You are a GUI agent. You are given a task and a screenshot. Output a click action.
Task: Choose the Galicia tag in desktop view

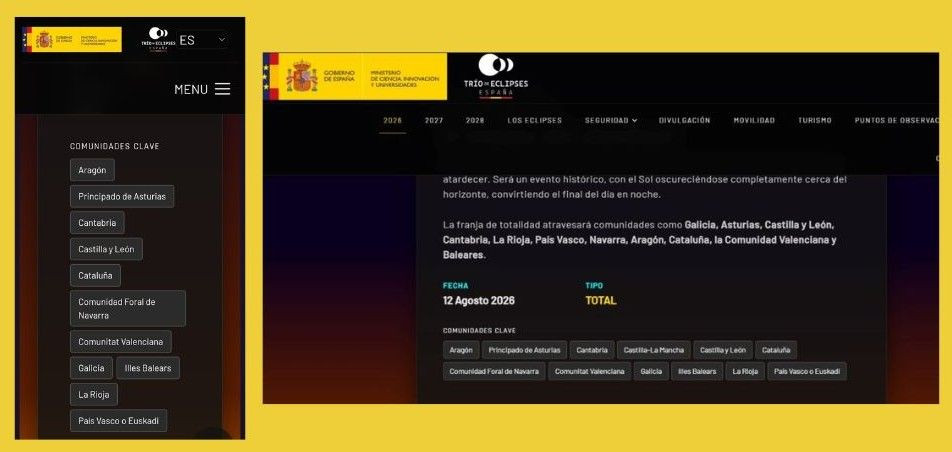(651, 371)
